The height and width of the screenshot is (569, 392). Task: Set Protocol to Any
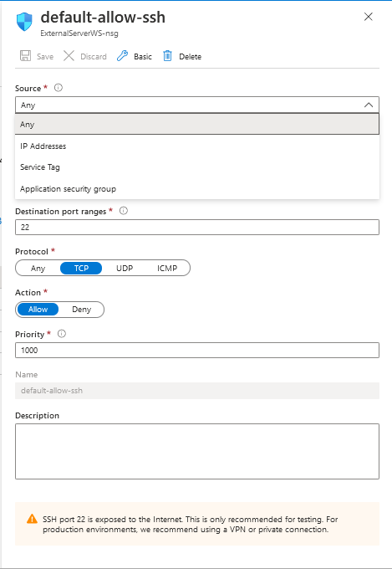(x=38, y=268)
